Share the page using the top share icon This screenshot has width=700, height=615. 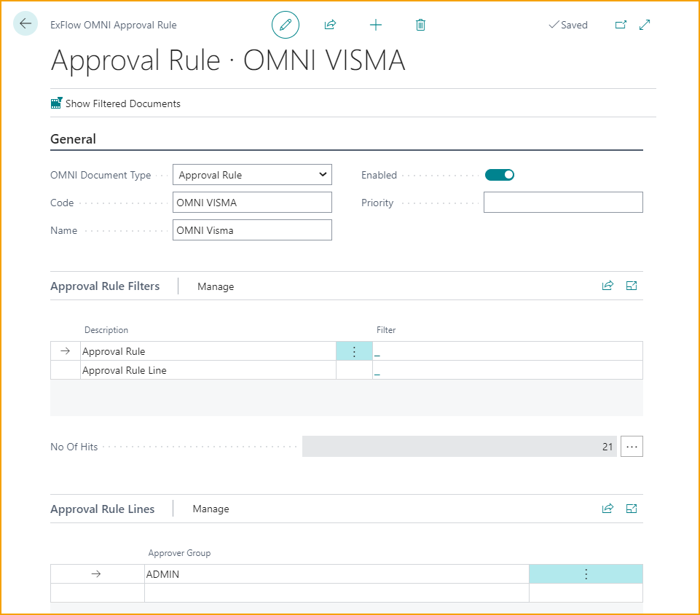pyautogui.click(x=330, y=24)
